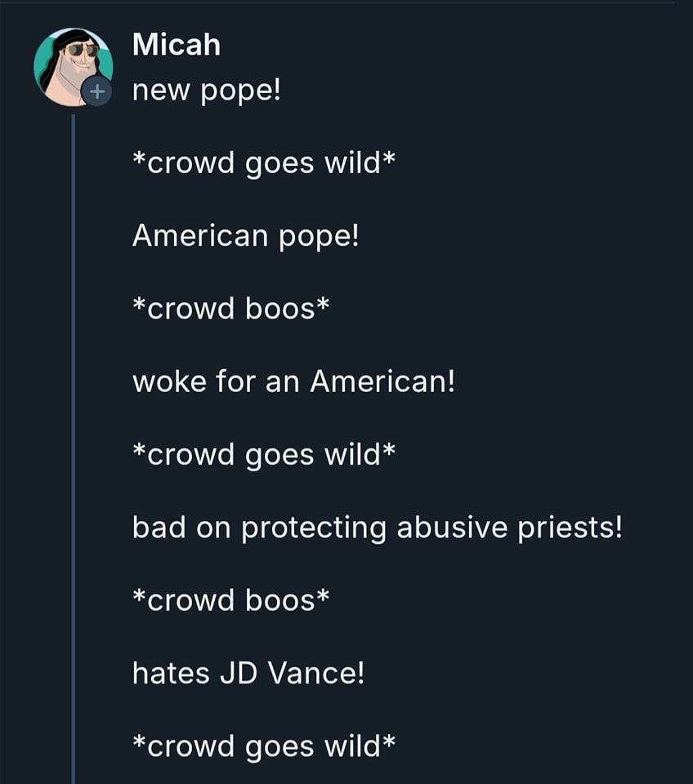
Task: Click the word "protecting" in the post
Action: pyautogui.click(x=314, y=528)
